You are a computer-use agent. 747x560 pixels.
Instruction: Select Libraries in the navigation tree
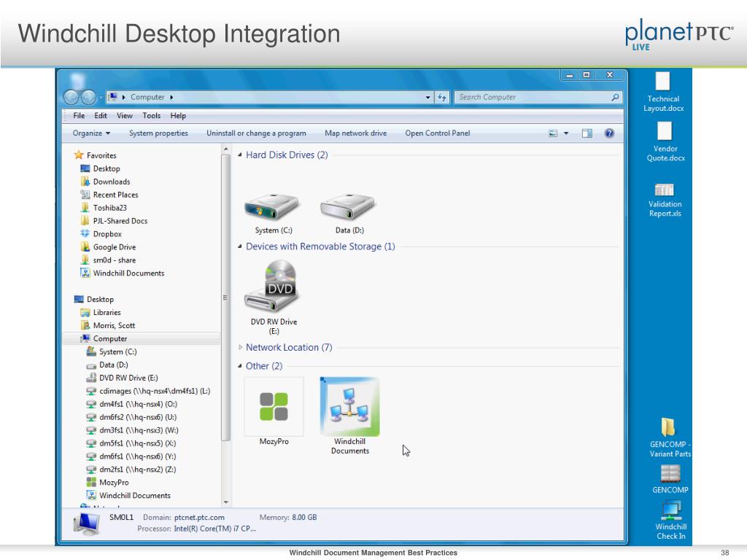click(101, 312)
